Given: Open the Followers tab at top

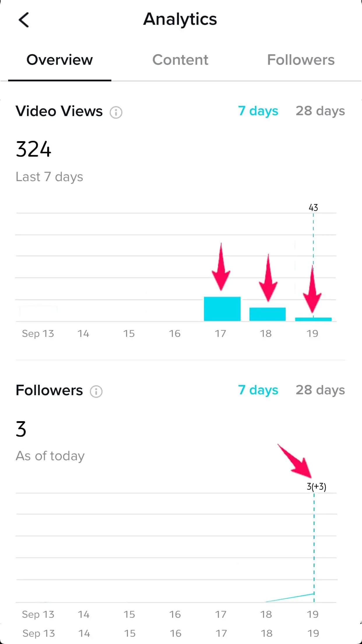Looking at the screenshot, I should [x=301, y=60].
